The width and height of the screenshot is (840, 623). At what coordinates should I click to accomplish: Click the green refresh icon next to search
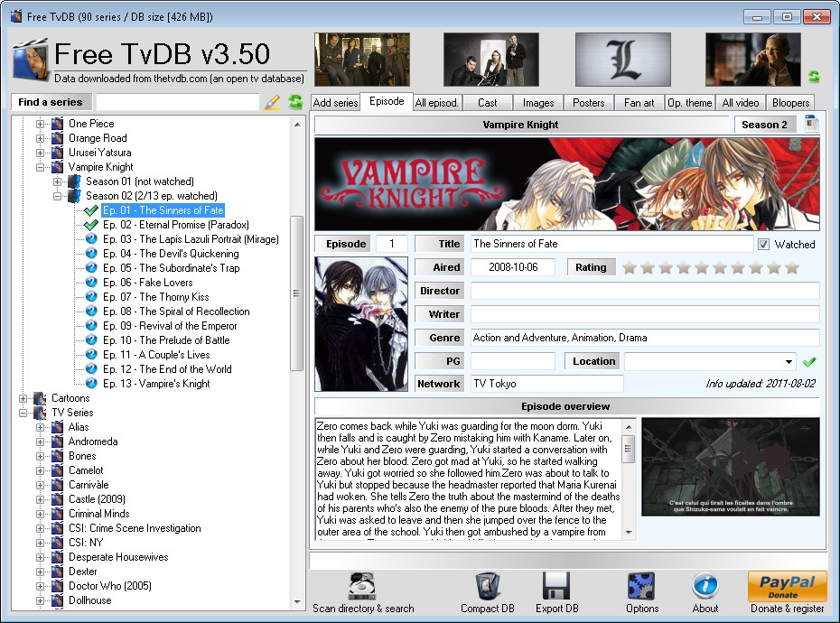point(295,102)
